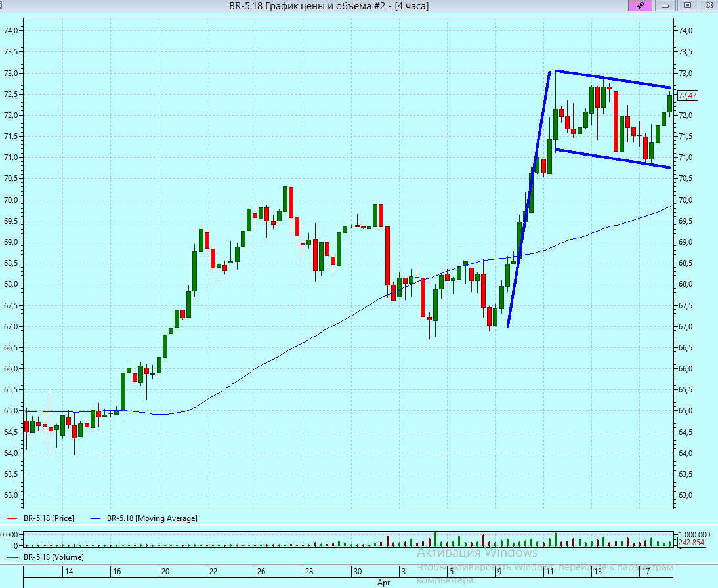This screenshot has height=588, width=718.
Task: Click the 64,0 label on the left price axis
Action: 11,453
